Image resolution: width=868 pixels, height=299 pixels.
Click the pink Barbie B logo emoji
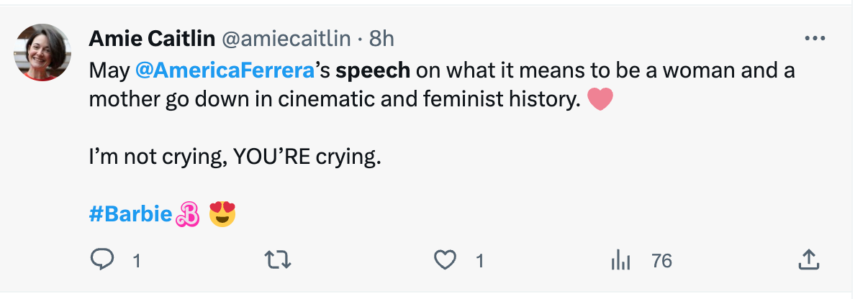tap(187, 214)
